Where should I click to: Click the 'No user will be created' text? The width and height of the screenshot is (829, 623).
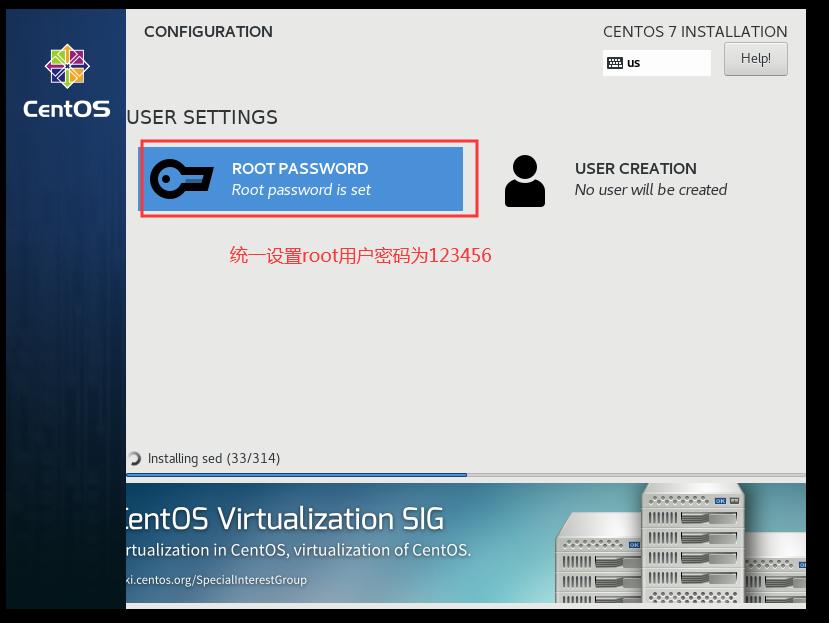[x=651, y=190]
